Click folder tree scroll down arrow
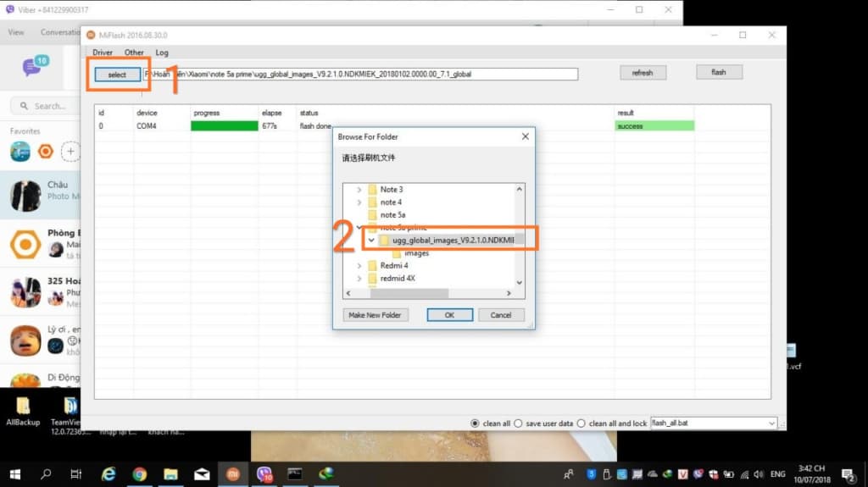Screen dimensions: 868x487 click(520, 282)
